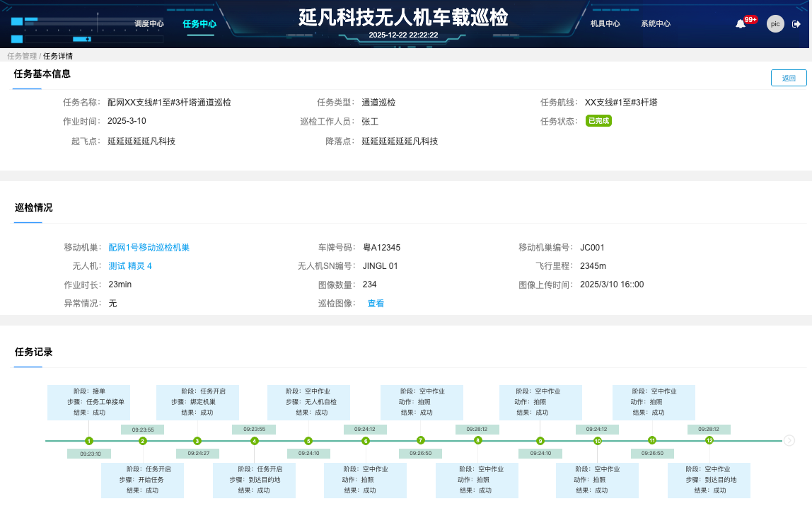Screen dimensions: 812x523
Task: Open the 测试 精灵 4 drone link
Action: coord(130,266)
